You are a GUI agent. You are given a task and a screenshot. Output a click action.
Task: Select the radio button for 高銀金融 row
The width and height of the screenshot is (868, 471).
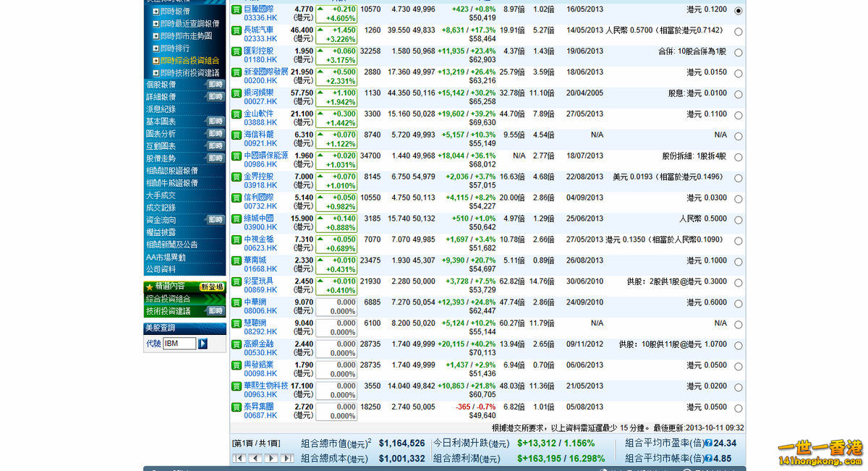click(738, 346)
